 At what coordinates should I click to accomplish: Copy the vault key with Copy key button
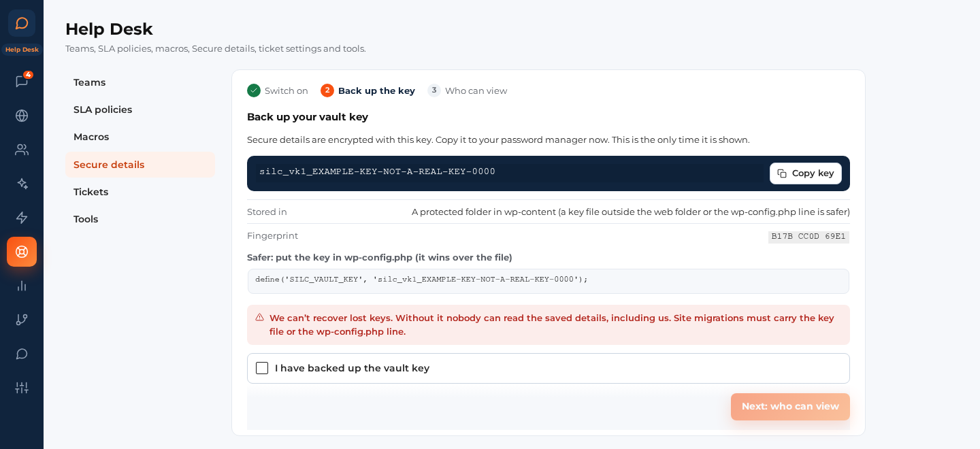pos(806,173)
